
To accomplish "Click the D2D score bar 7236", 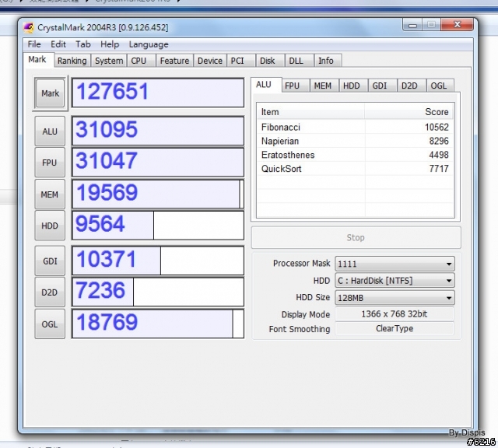I will (x=158, y=292).
